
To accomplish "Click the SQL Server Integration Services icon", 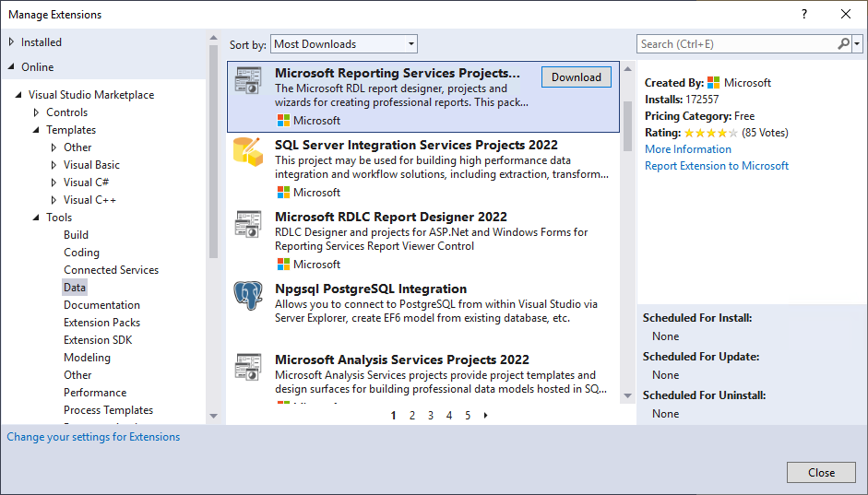I will click(x=247, y=152).
